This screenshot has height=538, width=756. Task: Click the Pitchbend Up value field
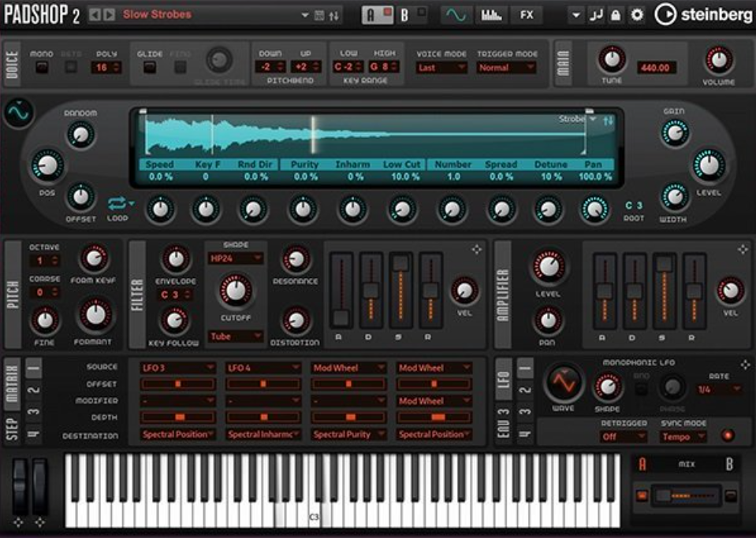pyautogui.click(x=306, y=67)
